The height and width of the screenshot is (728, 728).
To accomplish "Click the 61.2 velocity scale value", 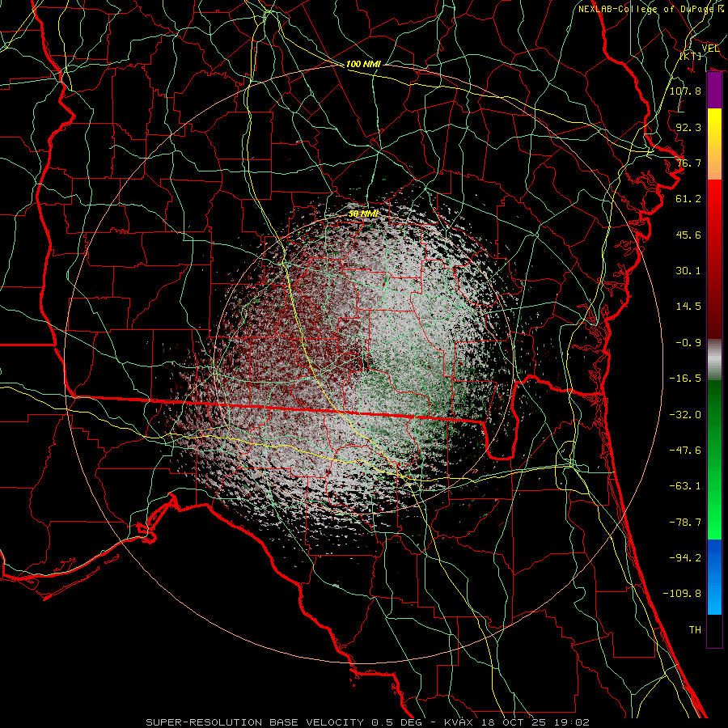I will tap(688, 199).
